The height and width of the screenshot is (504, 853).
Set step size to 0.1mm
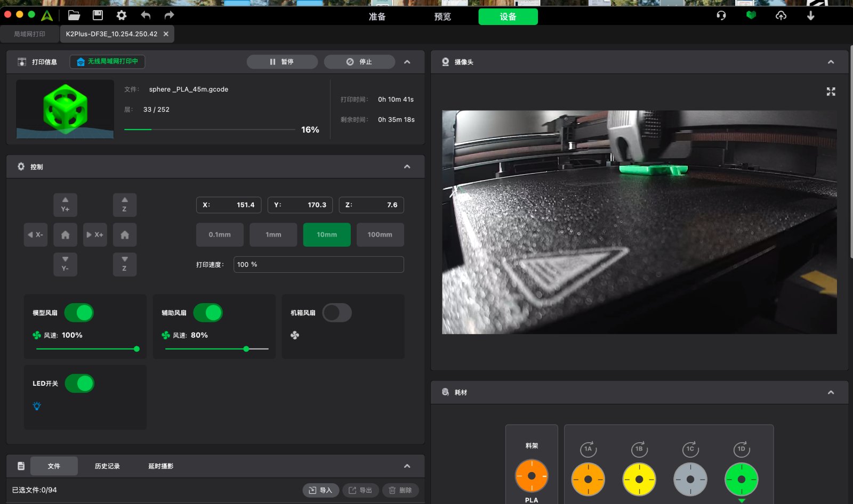pos(220,234)
